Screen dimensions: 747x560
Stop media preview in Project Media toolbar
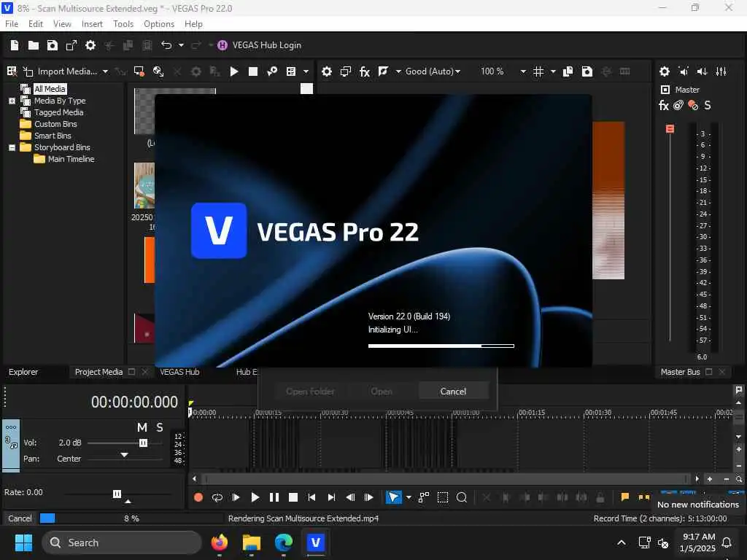click(253, 71)
